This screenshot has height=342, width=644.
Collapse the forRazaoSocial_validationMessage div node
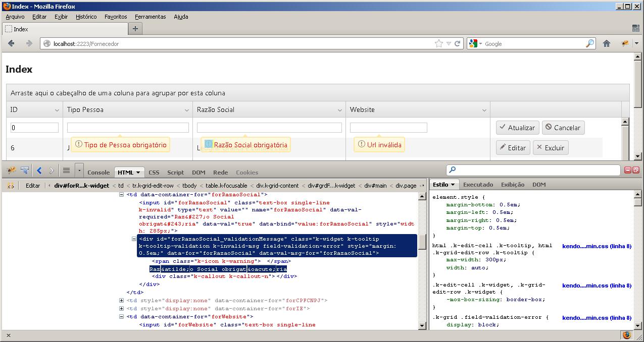(x=134, y=239)
